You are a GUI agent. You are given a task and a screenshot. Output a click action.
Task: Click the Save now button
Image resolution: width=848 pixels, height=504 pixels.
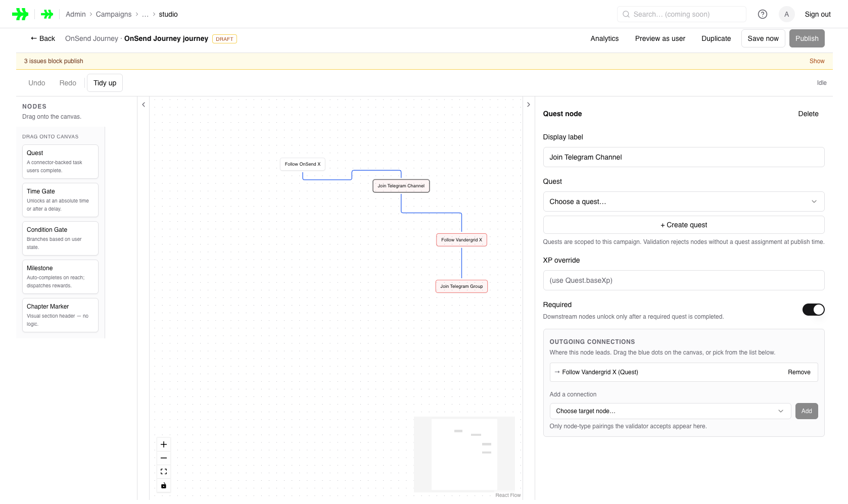pyautogui.click(x=763, y=38)
